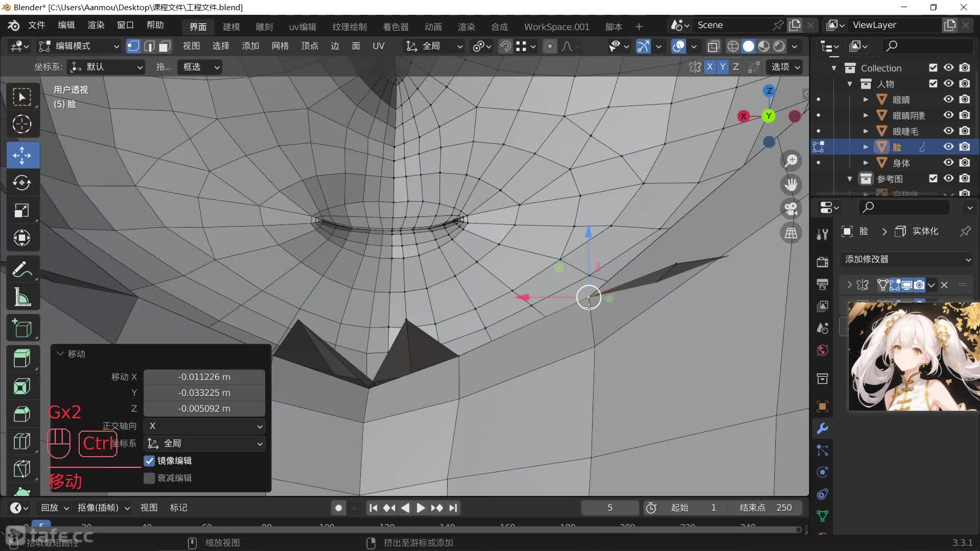The width and height of the screenshot is (980, 551).
Task: Toggle Z axis mesh mirror
Action: 736,67
